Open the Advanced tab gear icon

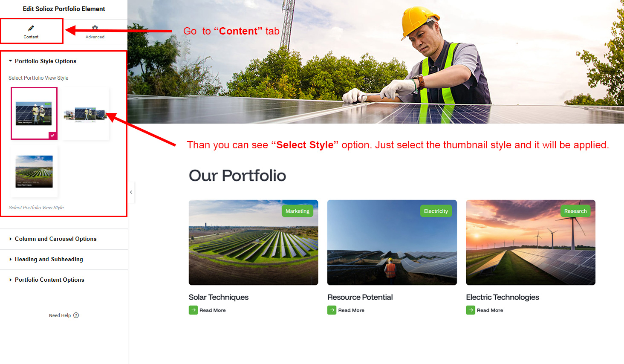pyautogui.click(x=95, y=28)
